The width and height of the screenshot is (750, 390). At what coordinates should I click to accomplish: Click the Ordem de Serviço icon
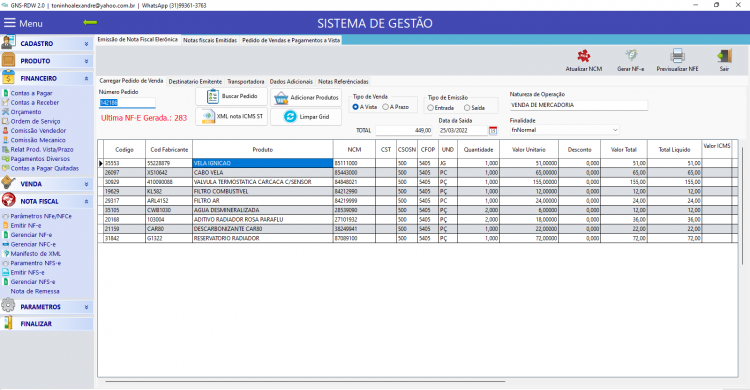[6, 121]
